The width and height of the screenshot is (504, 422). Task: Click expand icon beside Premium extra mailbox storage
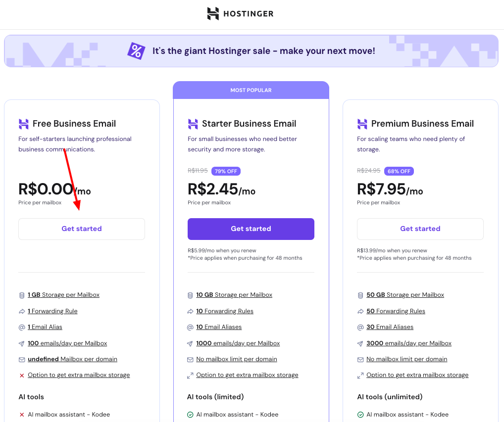click(360, 375)
